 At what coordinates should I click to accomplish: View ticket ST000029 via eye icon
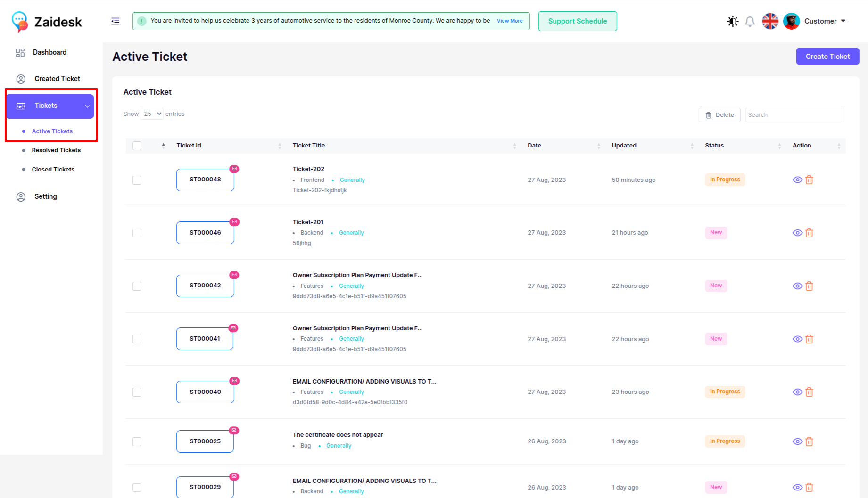point(797,487)
